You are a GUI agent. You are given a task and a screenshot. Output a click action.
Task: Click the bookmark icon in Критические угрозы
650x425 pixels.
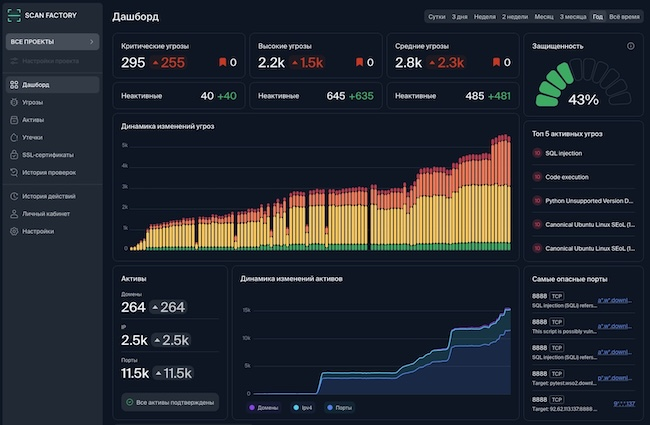pyautogui.click(x=222, y=63)
